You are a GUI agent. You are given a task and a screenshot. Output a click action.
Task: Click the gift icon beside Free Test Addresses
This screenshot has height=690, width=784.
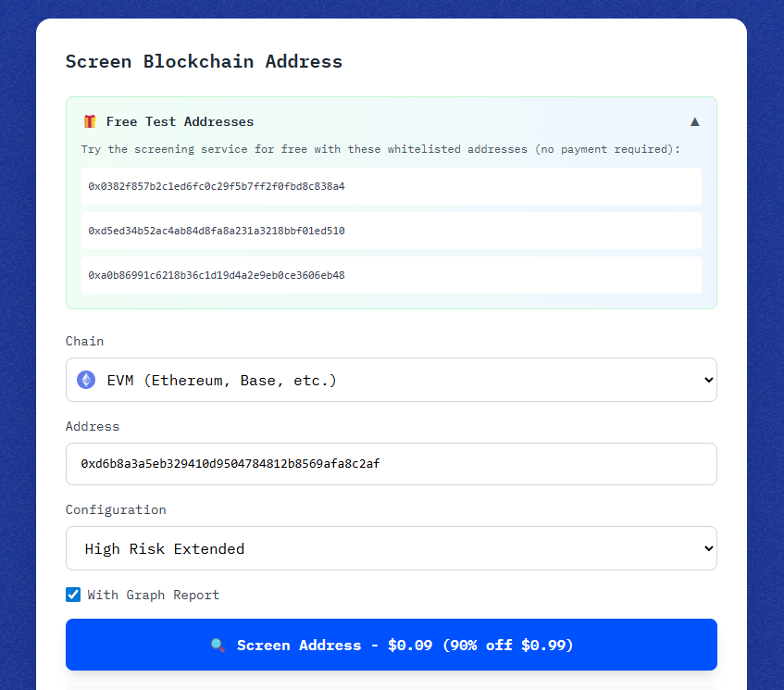point(90,121)
